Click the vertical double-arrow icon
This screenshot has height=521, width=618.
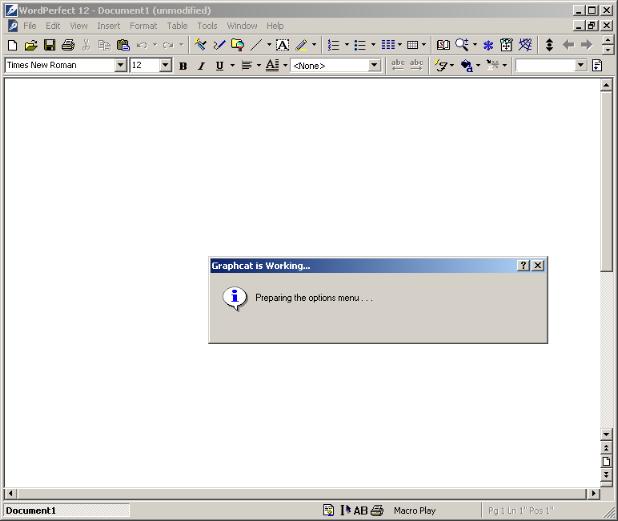click(549, 45)
